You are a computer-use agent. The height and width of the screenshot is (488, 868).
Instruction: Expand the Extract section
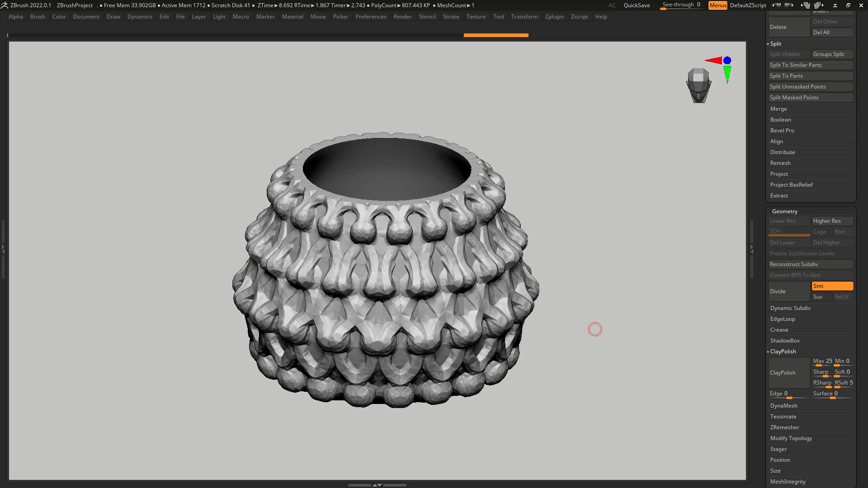pos(779,196)
